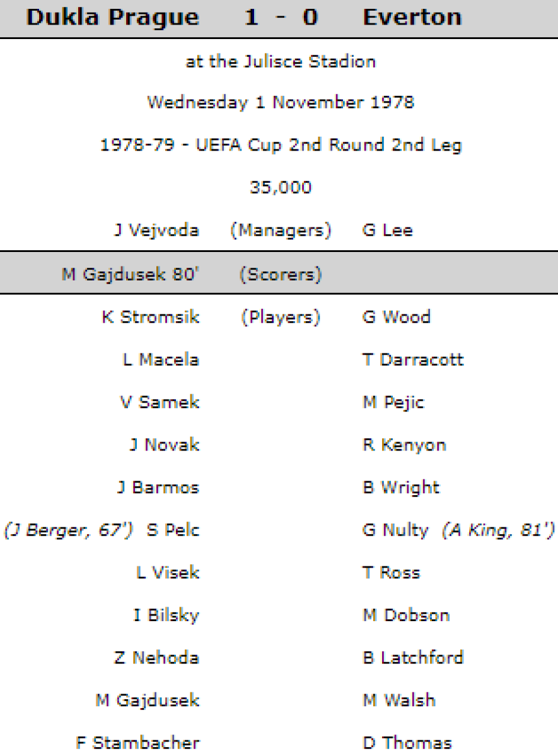Select manager G Lee
The width and height of the screenshot is (558, 756).
click(388, 231)
